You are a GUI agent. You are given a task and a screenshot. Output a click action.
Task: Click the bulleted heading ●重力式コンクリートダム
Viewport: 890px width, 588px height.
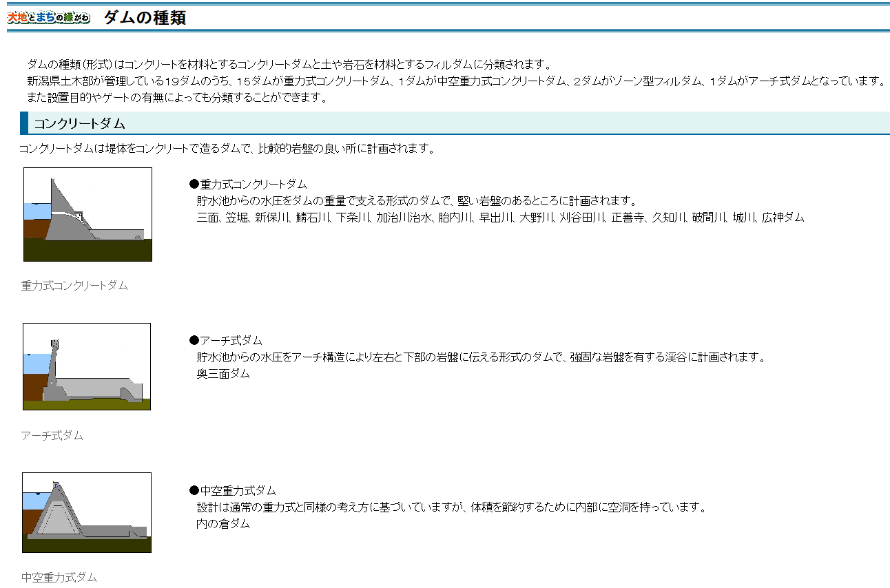(248, 185)
